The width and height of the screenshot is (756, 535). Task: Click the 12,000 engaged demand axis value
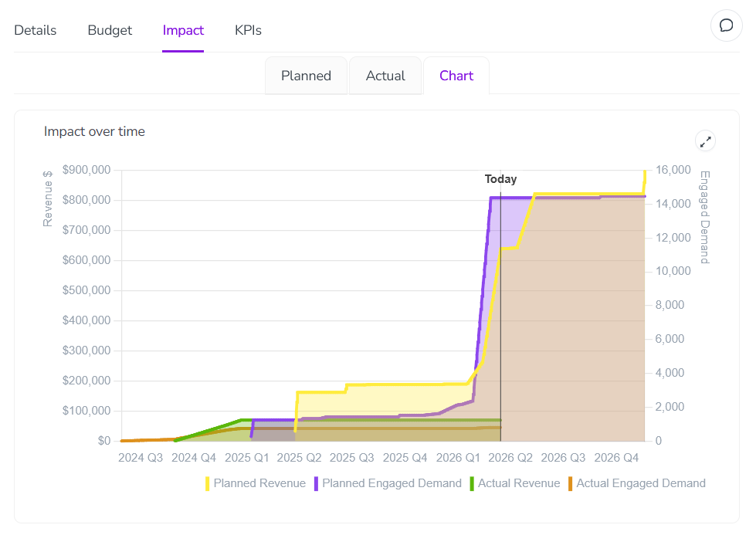pos(673,238)
